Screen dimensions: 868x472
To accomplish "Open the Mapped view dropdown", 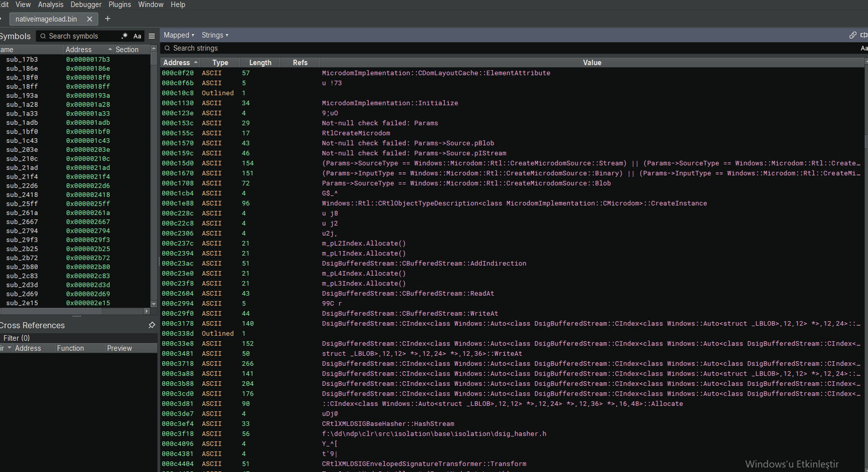I will coord(179,35).
